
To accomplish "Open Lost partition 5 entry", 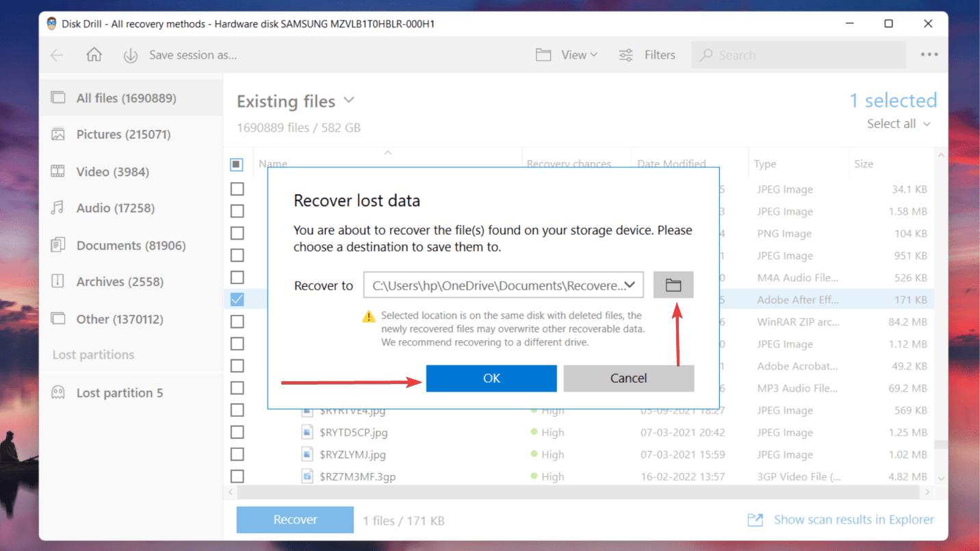I will click(131, 392).
